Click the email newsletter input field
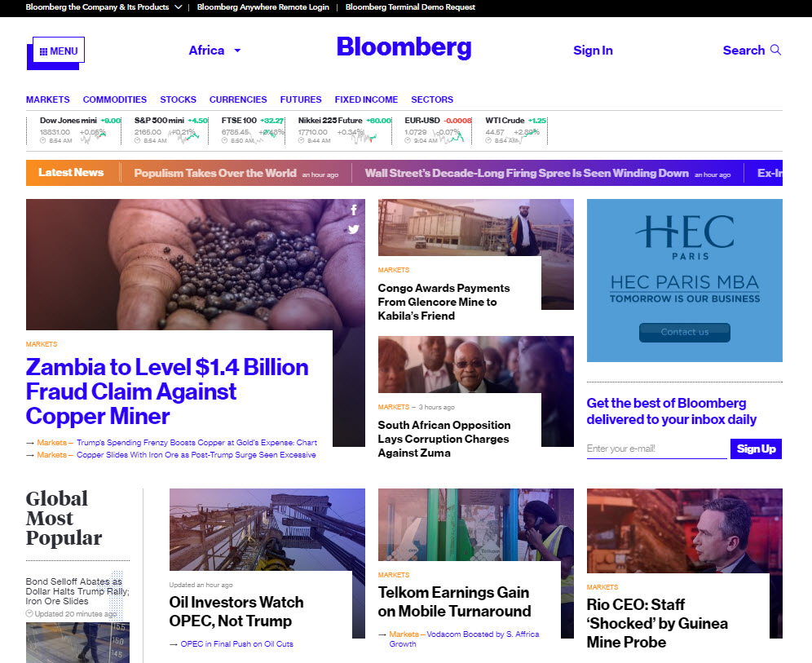This screenshot has width=812, height=663. pyautogui.click(x=656, y=449)
